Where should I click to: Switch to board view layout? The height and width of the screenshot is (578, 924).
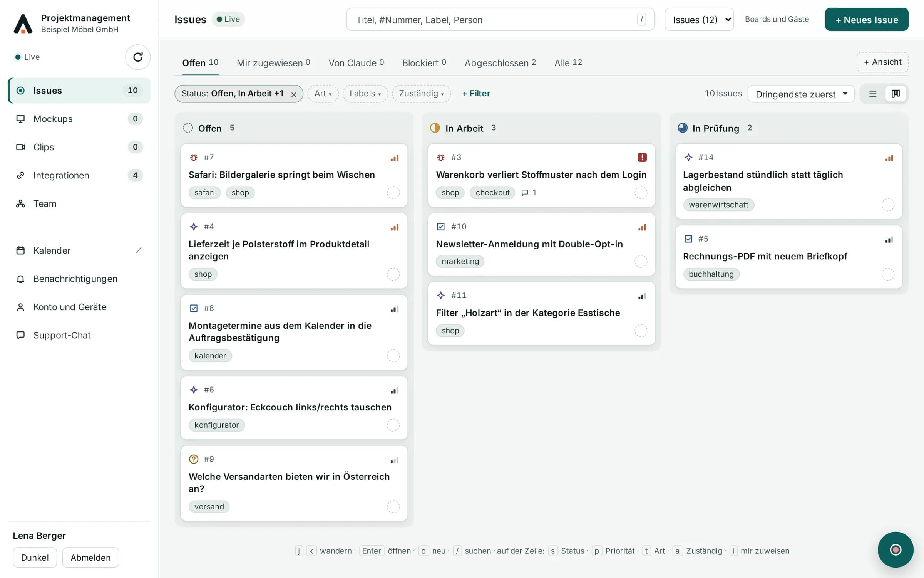tap(896, 94)
